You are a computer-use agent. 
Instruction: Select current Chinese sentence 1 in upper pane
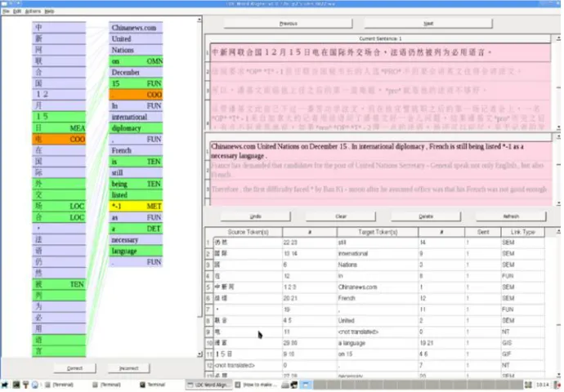380,52
